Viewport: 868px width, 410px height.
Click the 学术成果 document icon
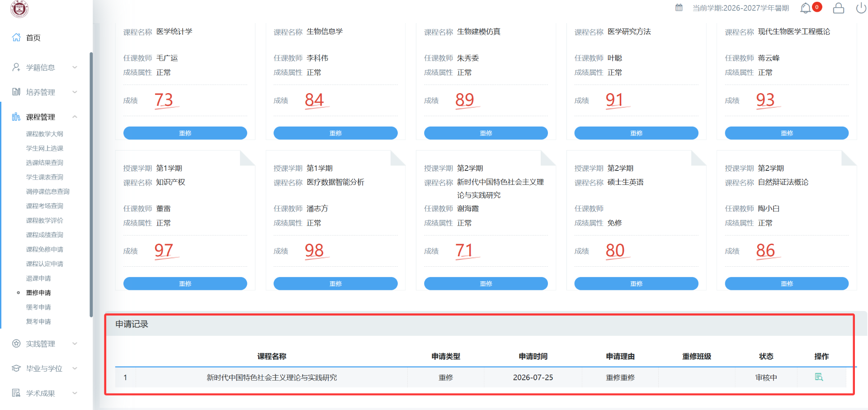point(16,393)
